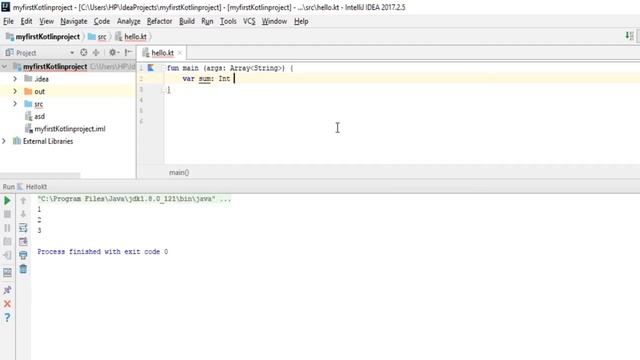The width and height of the screenshot is (640, 360).
Task: Click the Project tool window title
Action: pos(26,53)
